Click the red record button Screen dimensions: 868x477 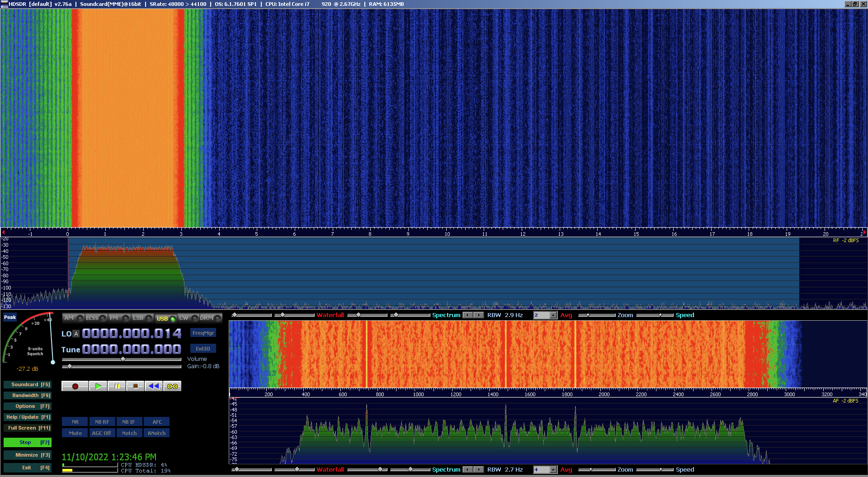[75, 386]
